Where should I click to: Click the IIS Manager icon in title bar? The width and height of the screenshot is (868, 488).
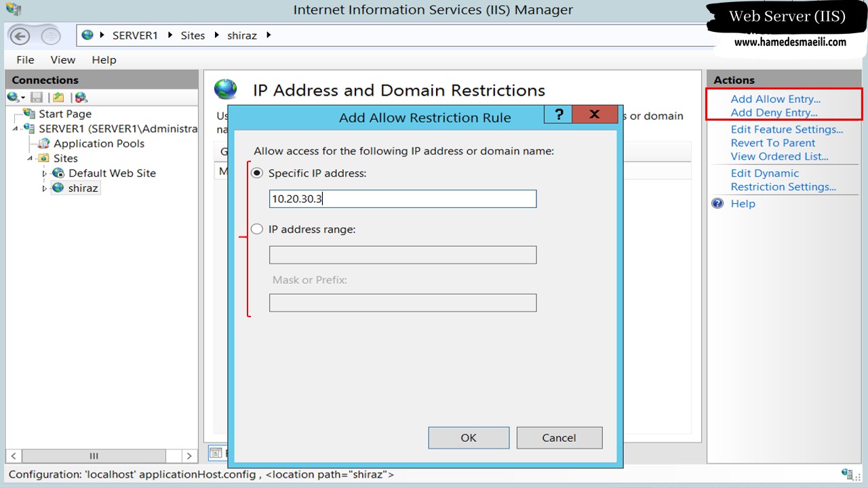click(13, 9)
